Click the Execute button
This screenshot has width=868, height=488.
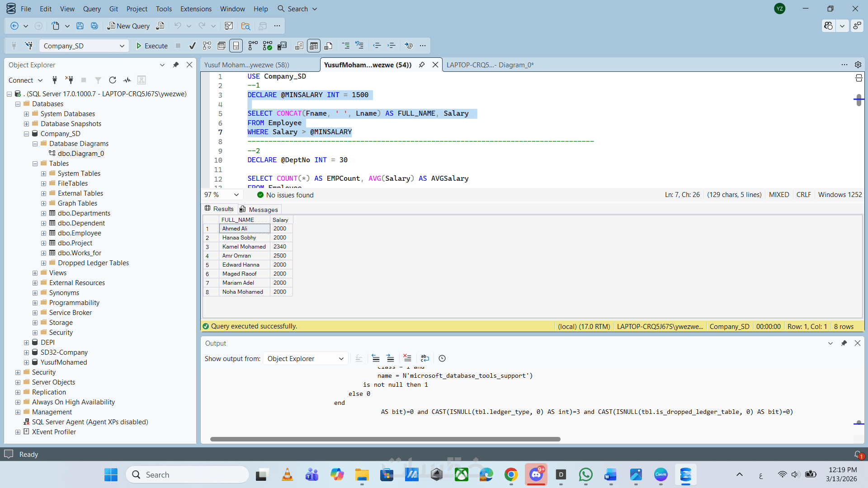point(152,46)
